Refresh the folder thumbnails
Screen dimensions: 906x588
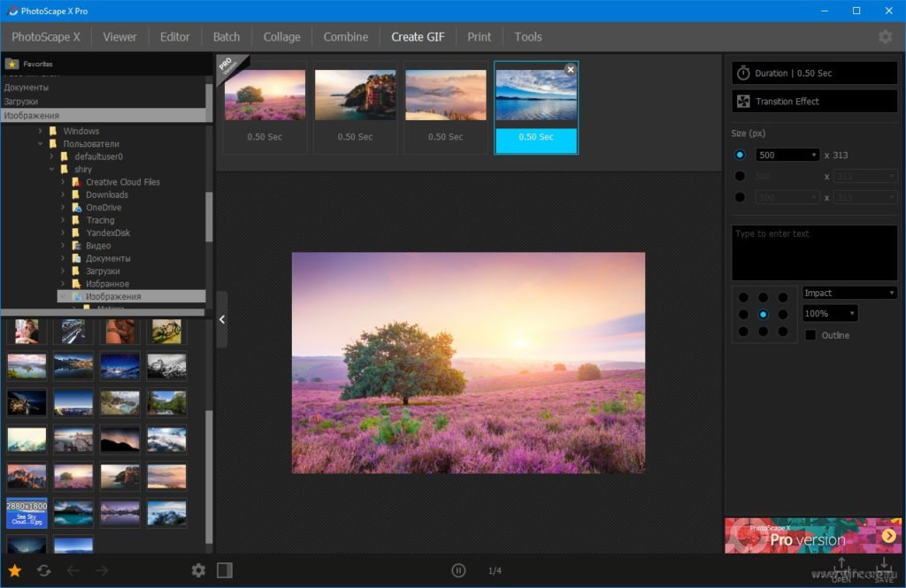point(44,570)
